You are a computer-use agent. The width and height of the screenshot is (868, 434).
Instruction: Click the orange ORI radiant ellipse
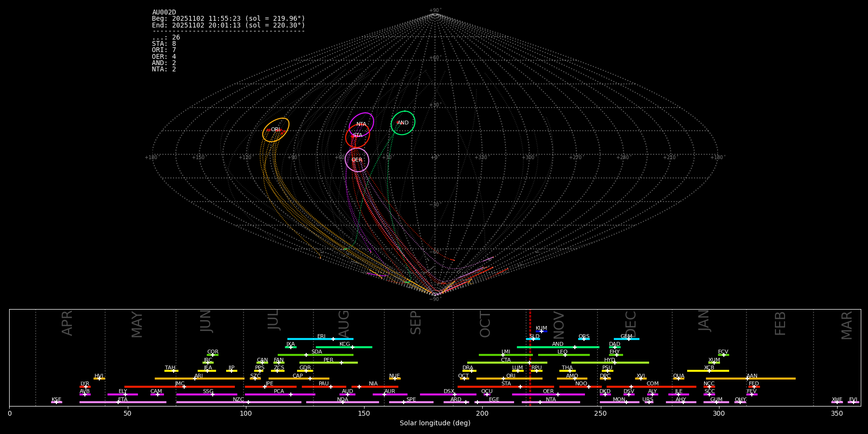click(x=276, y=130)
